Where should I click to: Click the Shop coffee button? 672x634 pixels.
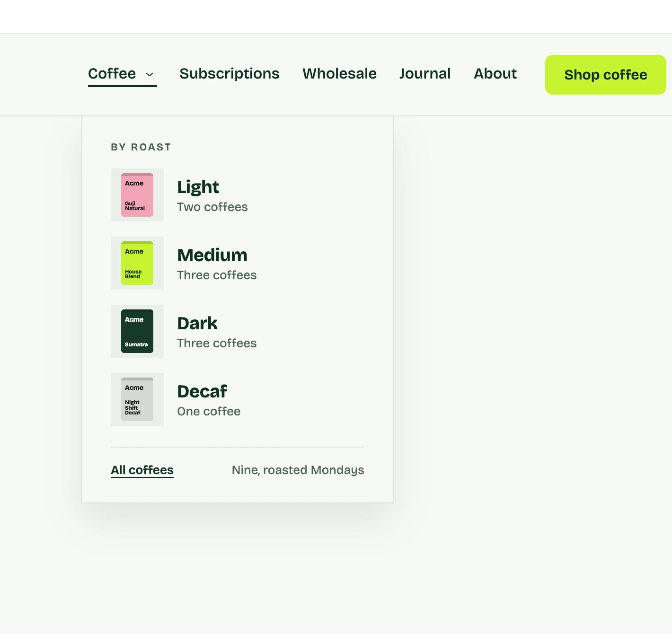coord(606,75)
